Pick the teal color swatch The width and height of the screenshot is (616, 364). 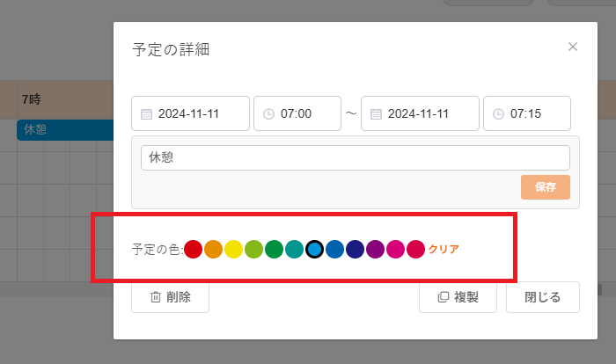(295, 249)
